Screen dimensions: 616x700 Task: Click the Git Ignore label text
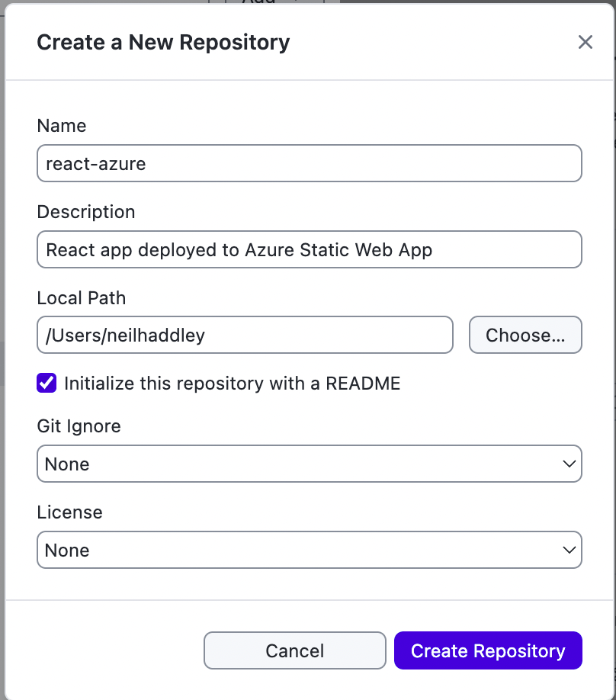tap(79, 426)
